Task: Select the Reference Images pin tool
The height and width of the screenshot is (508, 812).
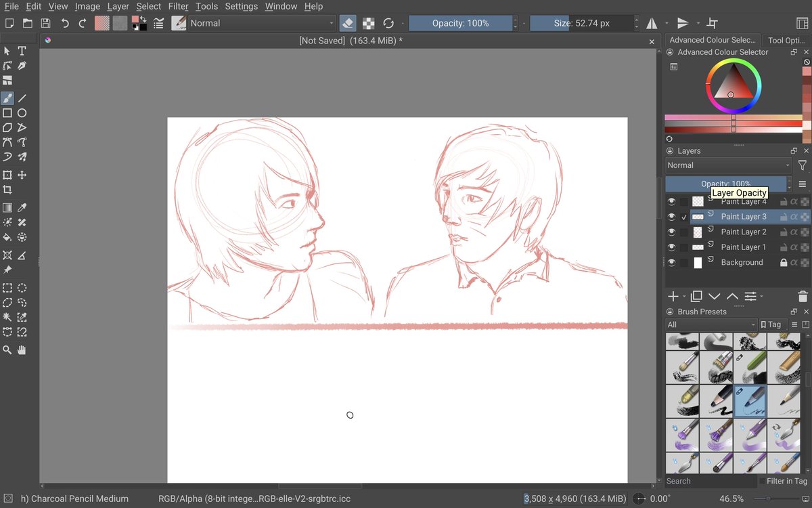Action: click(7, 270)
